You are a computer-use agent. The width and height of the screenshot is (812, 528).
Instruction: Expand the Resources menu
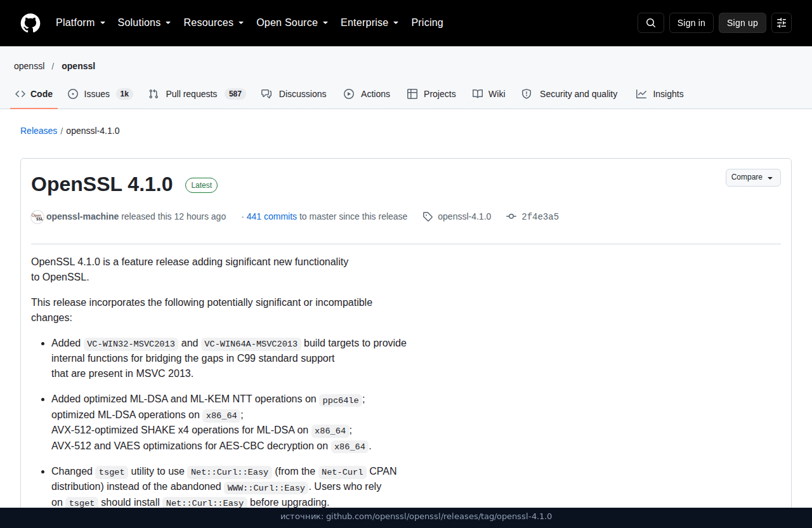pyautogui.click(x=214, y=23)
